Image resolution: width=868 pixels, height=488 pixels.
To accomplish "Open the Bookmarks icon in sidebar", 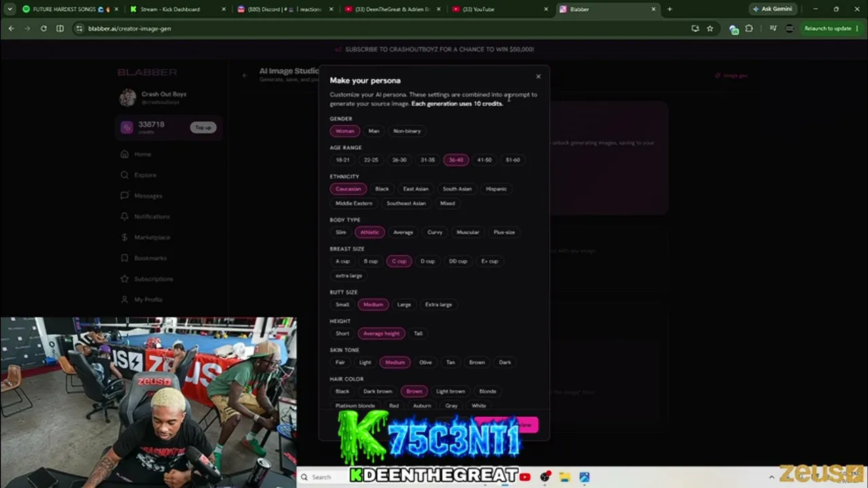I will pos(125,258).
